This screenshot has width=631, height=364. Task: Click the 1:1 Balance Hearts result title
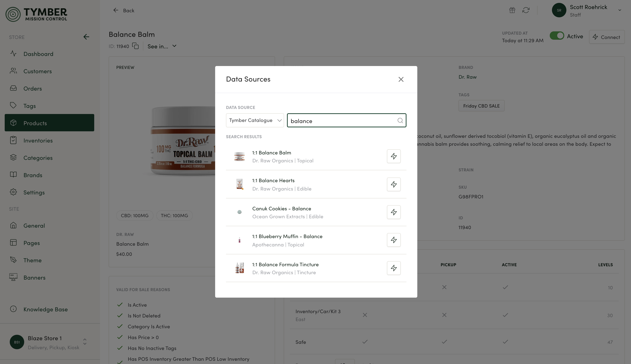(x=273, y=181)
